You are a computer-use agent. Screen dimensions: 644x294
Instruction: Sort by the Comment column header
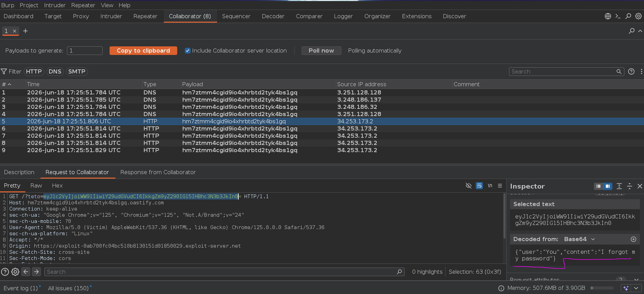(x=548, y=84)
